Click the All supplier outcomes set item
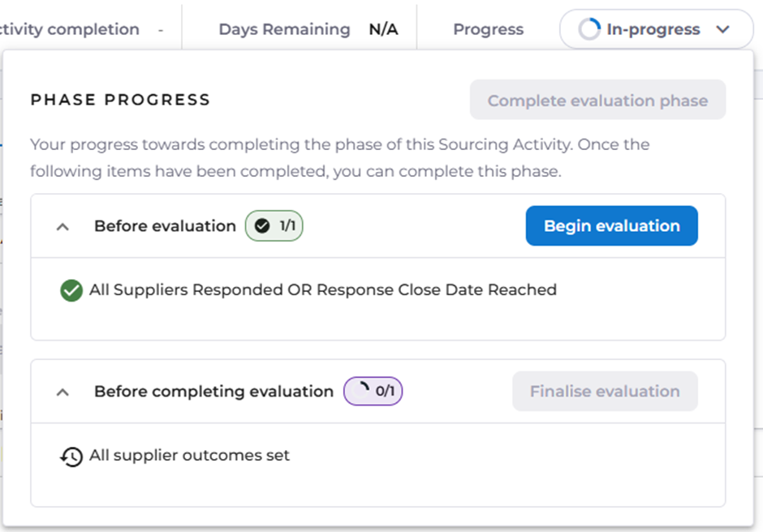Image resolution: width=763 pixels, height=532 pixels. tap(189, 456)
